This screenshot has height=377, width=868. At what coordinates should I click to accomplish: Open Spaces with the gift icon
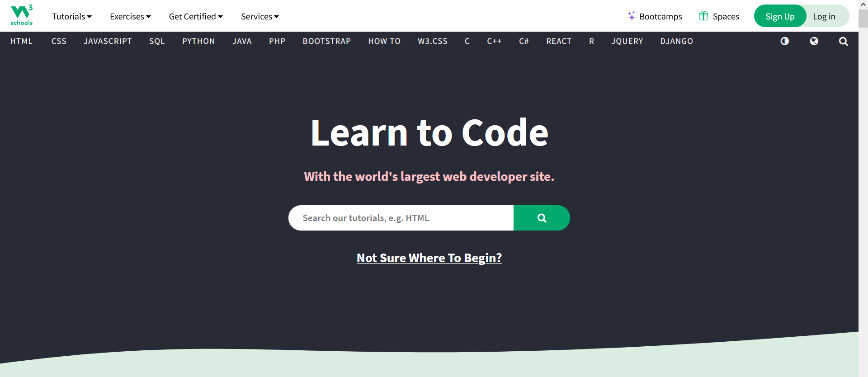coord(719,16)
